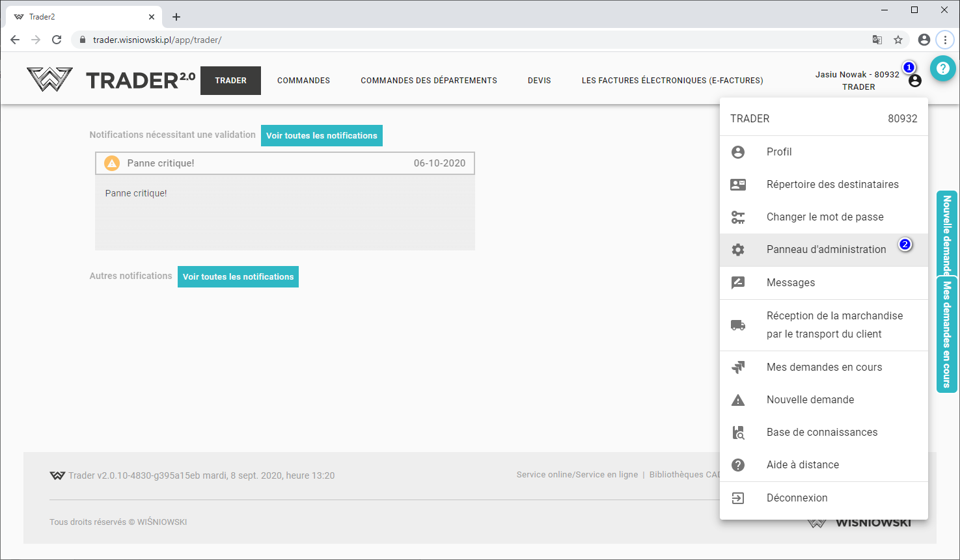The image size is (960, 560).
Task: Open the teal help question mark button
Action: pyautogui.click(x=942, y=68)
